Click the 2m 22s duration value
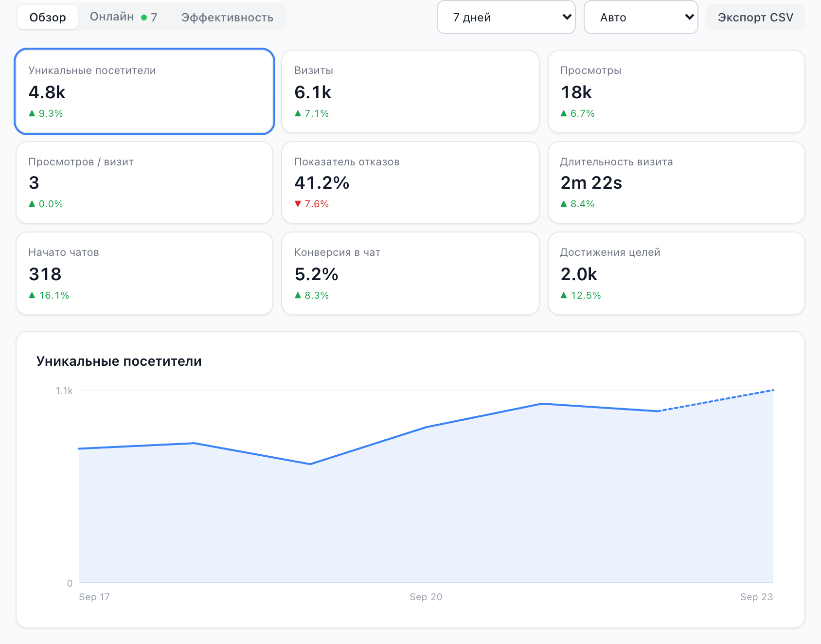Image resolution: width=821 pixels, height=644 pixels. tap(591, 183)
